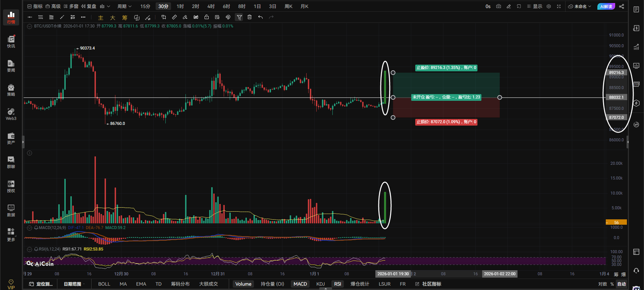Switch to the 15分 timeframe
Screen dimensions: 644x290
(145, 6)
